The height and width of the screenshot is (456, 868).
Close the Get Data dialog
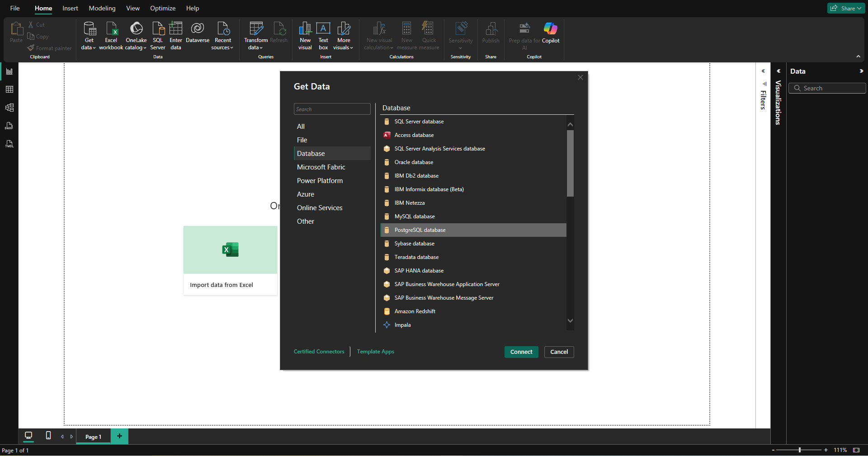coord(580,78)
